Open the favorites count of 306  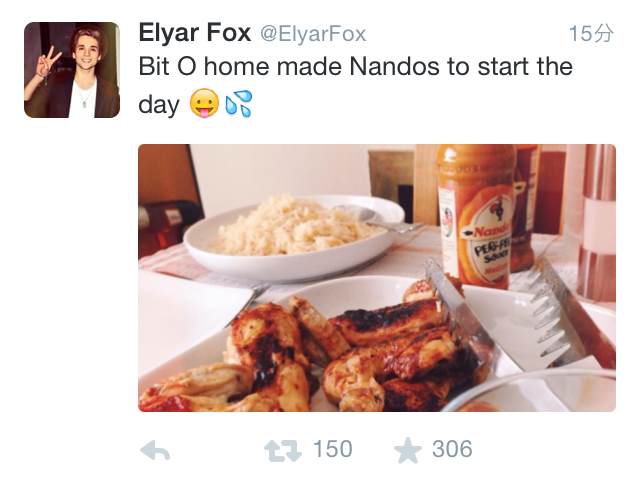point(452,449)
